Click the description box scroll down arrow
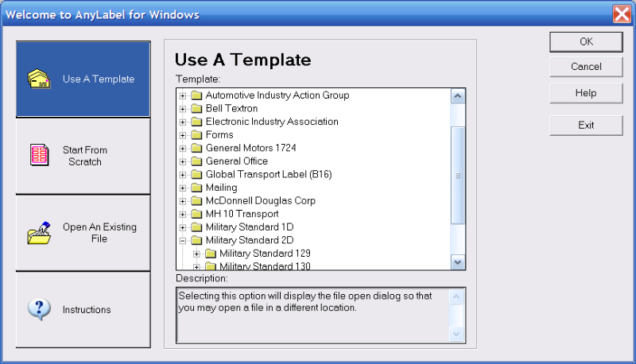 (456, 334)
